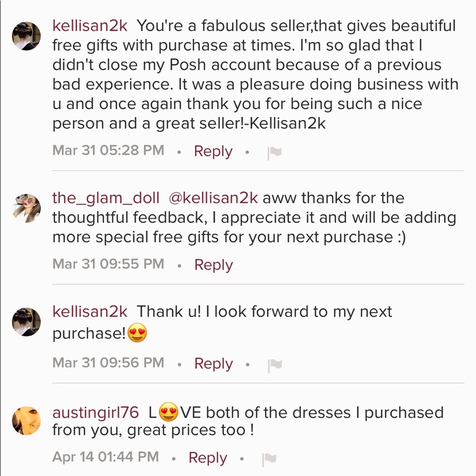The image size is (476, 476).
Task: Reply to kellisan2k's first comment
Action: click(212, 150)
